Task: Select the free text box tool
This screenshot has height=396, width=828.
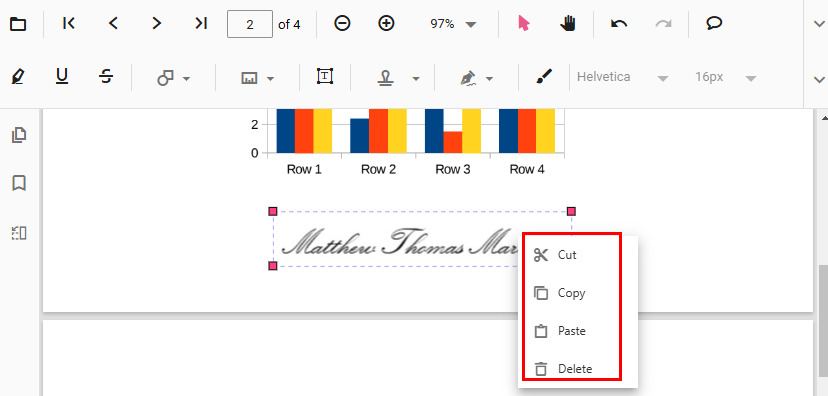Action: click(x=325, y=76)
